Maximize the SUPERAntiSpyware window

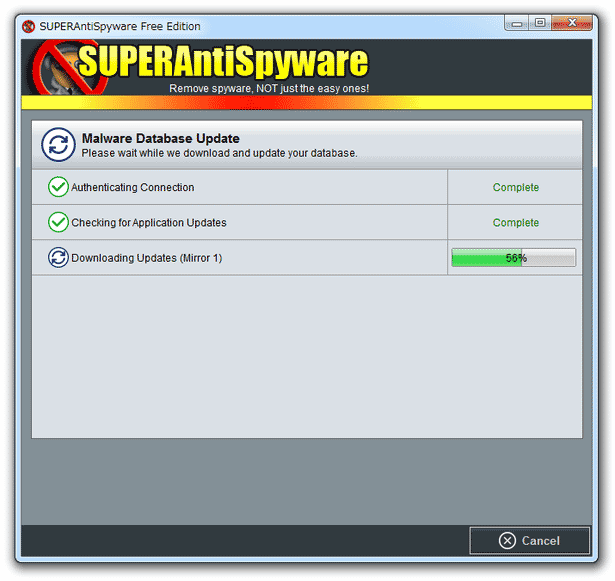pos(540,23)
